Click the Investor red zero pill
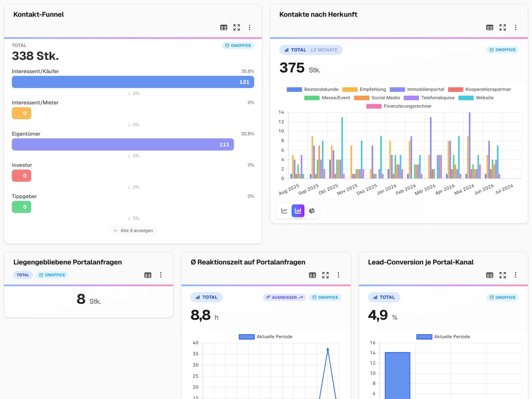 click(x=22, y=176)
